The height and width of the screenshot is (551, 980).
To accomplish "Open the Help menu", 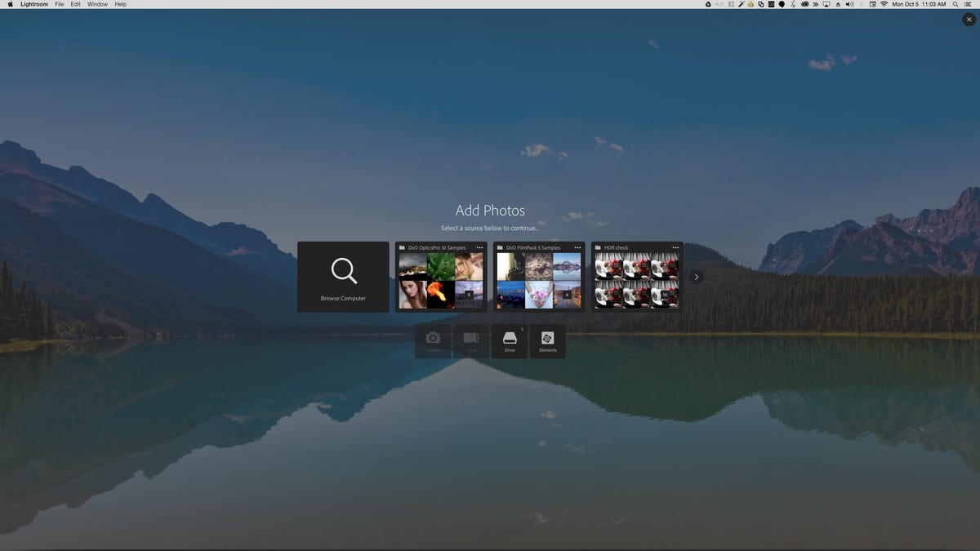I will pos(120,4).
